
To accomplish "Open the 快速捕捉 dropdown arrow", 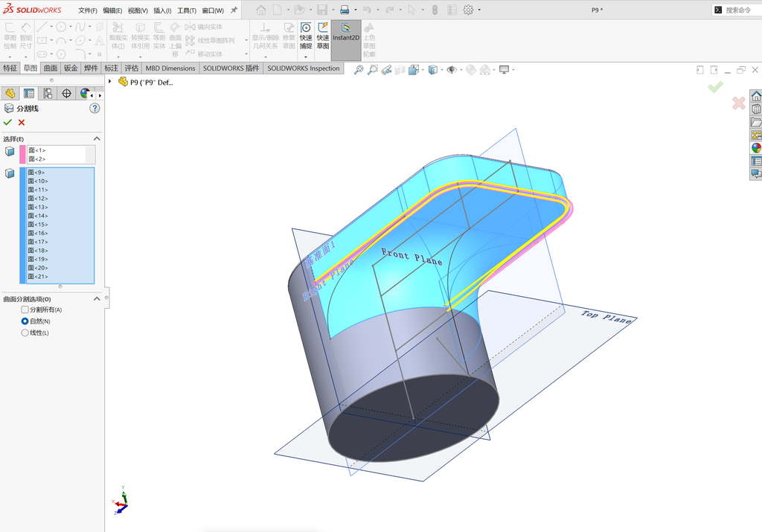I will [306, 57].
